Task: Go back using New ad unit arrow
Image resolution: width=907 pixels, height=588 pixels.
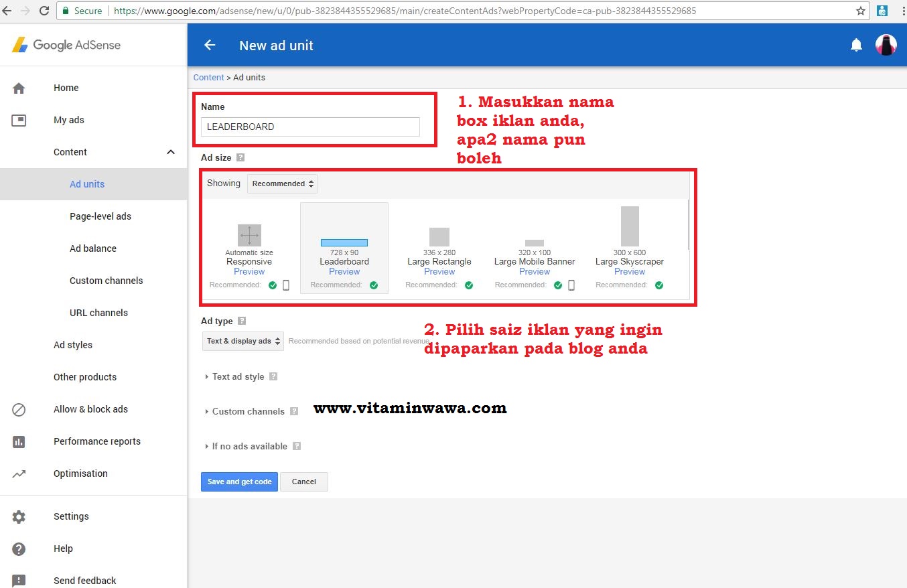Action: pos(210,45)
